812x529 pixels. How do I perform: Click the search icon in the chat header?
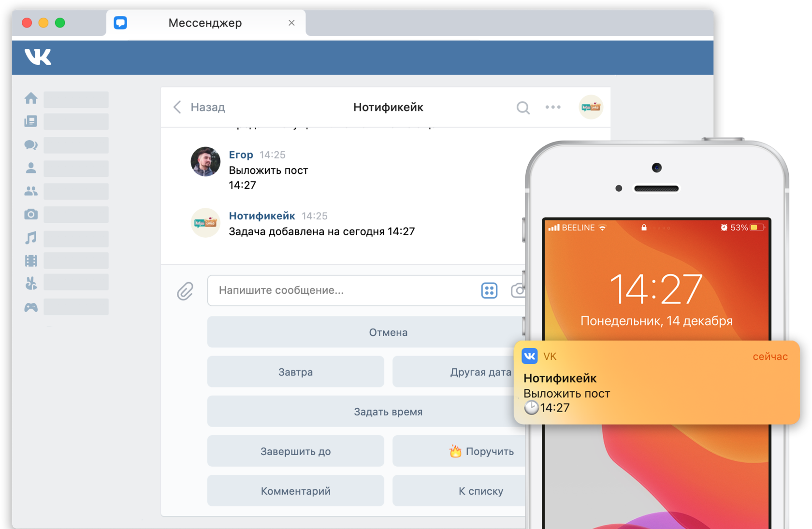pos(523,107)
